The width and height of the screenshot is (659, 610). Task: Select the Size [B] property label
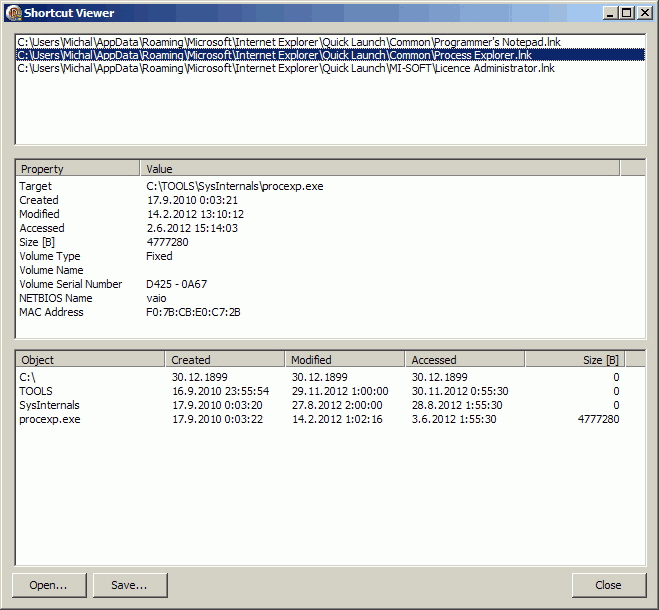(37, 242)
